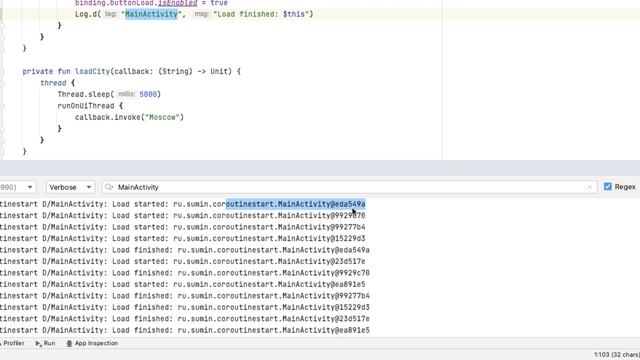Click the thread keyword in loadCity
This screenshot has height=360, width=640.
(53, 83)
